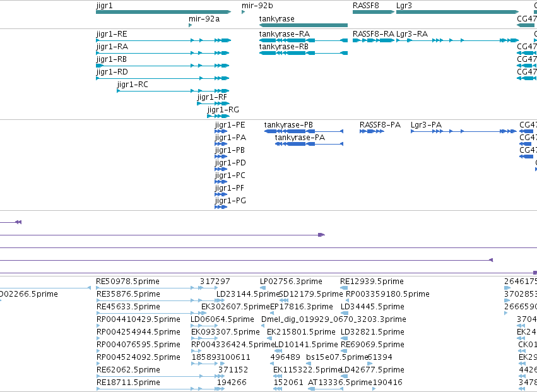Select transcript RASSF8-RA
The width and height of the screenshot is (537, 392).
point(374,40)
